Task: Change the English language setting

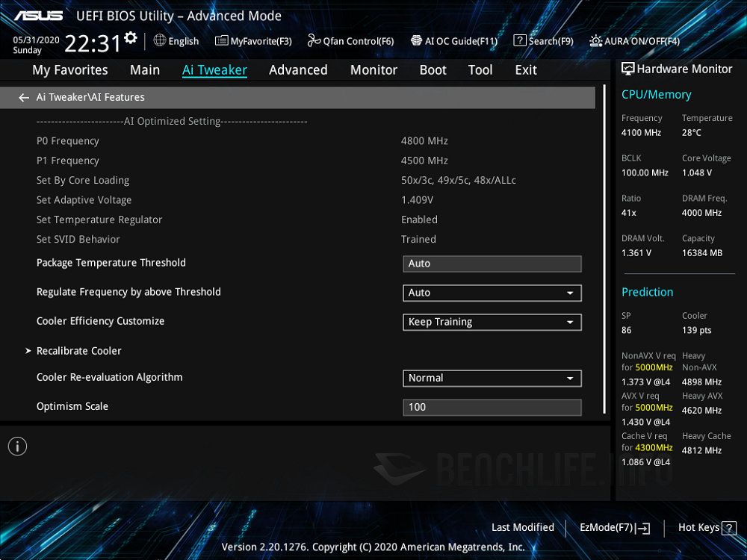Action: (x=176, y=41)
